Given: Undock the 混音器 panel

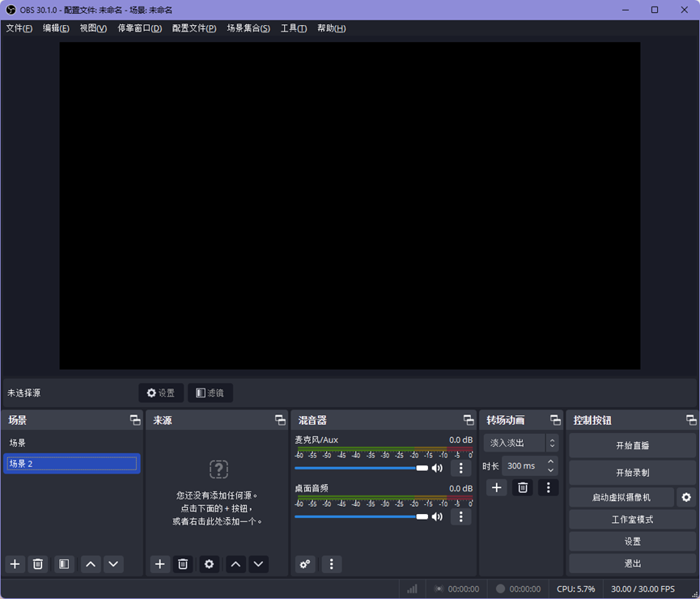Looking at the screenshot, I should tap(469, 420).
